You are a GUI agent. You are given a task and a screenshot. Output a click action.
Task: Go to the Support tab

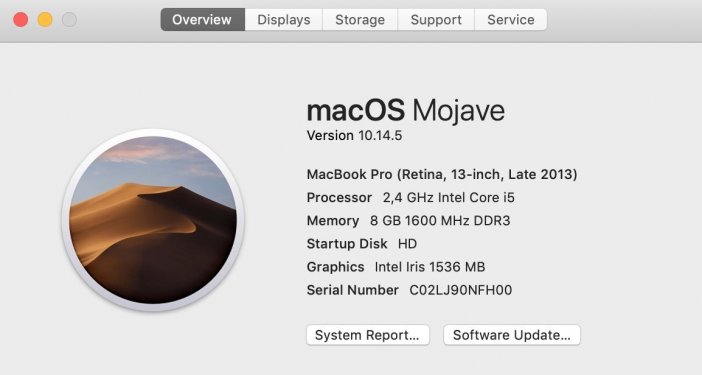click(x=436, y=20)
